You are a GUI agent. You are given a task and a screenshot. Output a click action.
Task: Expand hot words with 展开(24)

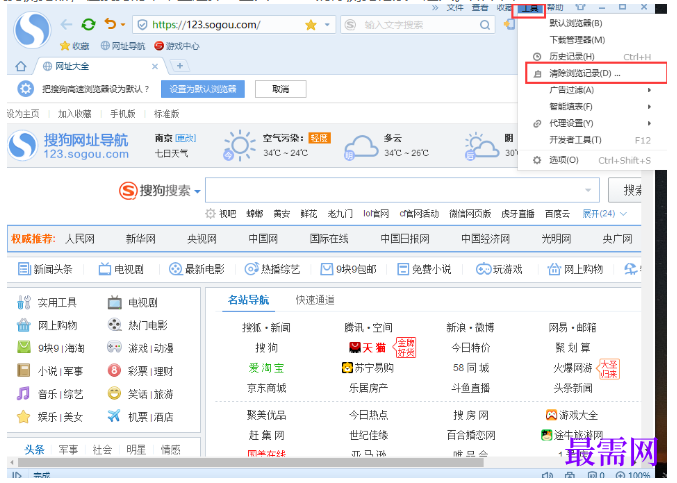coord(604,214)
